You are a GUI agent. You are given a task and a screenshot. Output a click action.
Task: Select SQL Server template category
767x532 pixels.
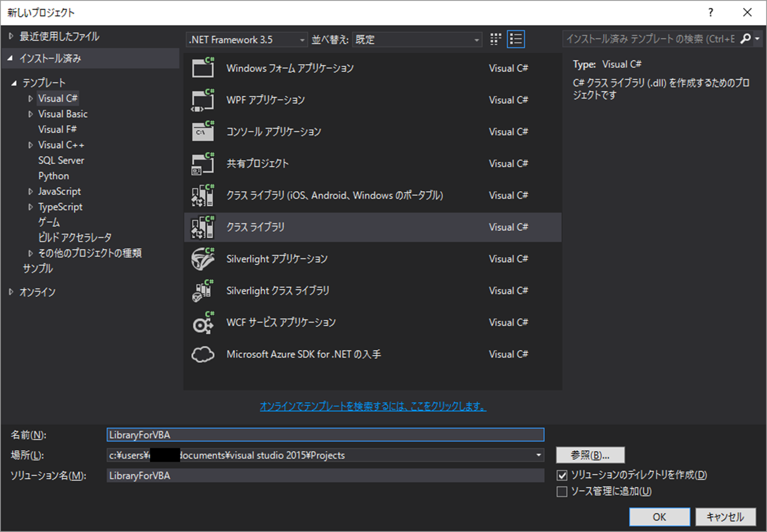click(61, 160)
